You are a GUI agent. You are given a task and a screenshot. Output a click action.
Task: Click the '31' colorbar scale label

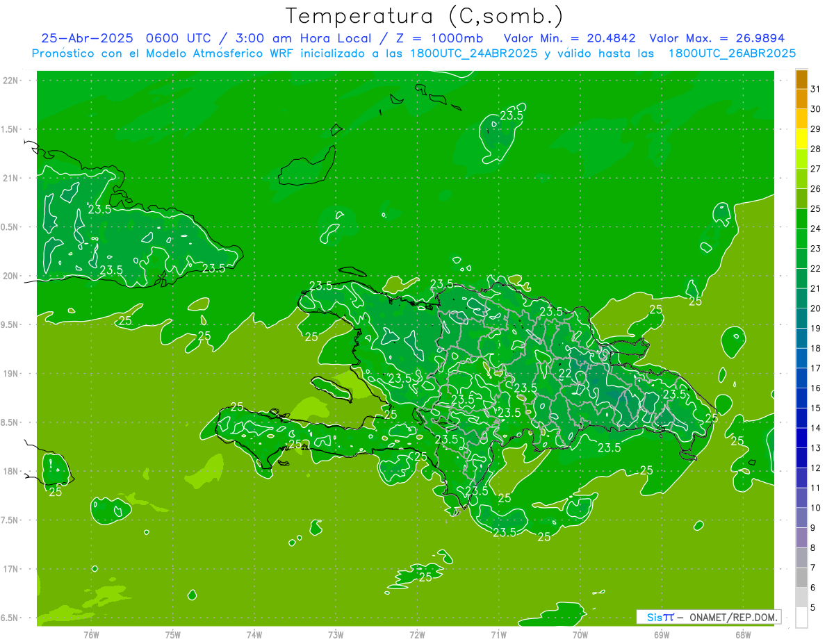coord(816,89)
